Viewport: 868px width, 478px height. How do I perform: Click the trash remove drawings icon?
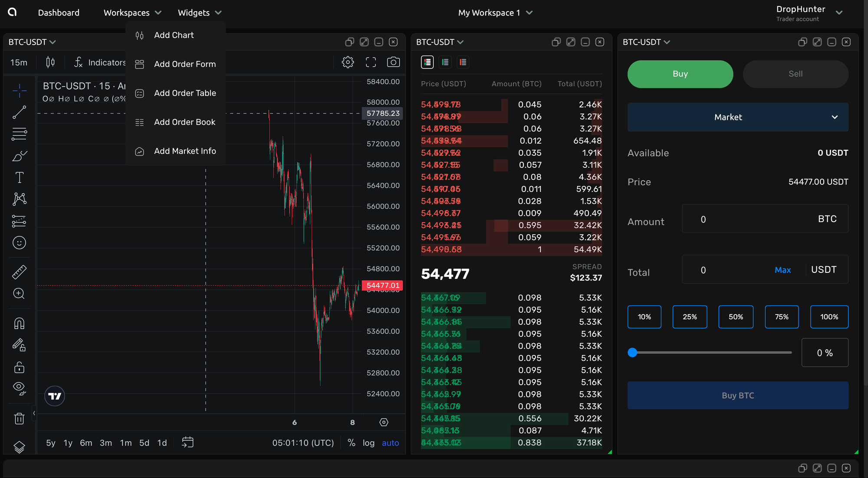[x=19, y=419]
